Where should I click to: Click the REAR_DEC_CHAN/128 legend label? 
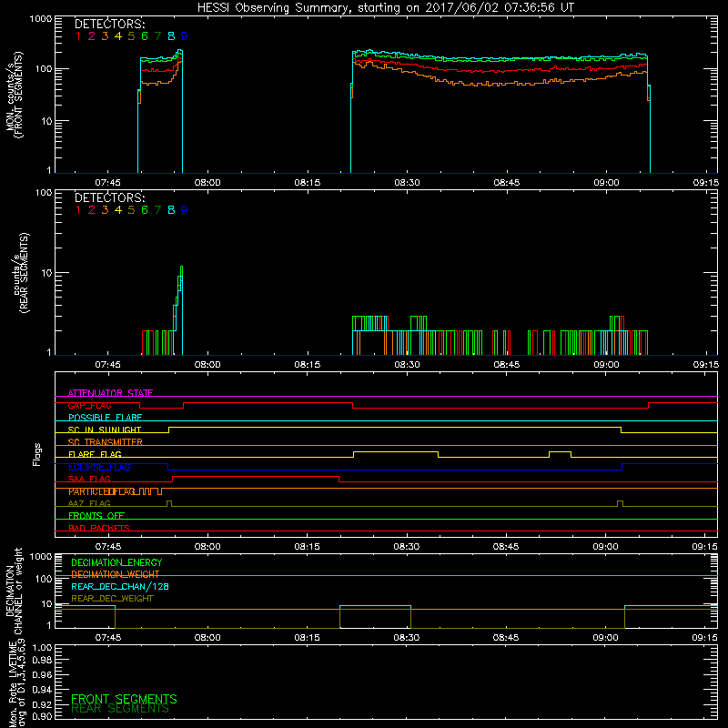coord(120,587)
